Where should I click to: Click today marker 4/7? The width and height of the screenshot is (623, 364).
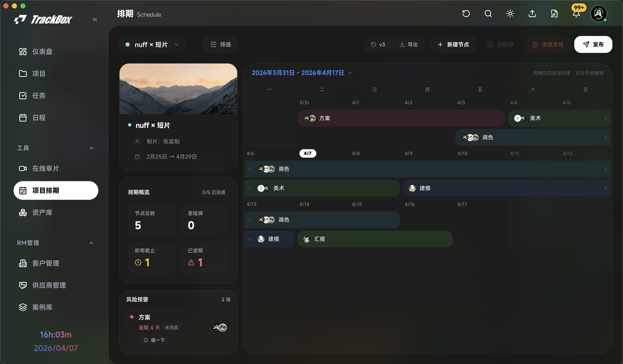[308, 153]
